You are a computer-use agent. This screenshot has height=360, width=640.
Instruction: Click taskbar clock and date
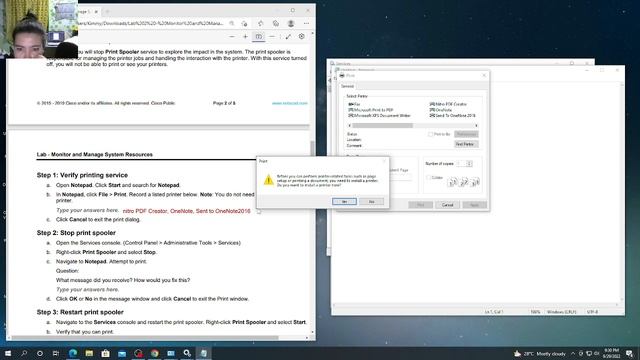coord(611,353)
